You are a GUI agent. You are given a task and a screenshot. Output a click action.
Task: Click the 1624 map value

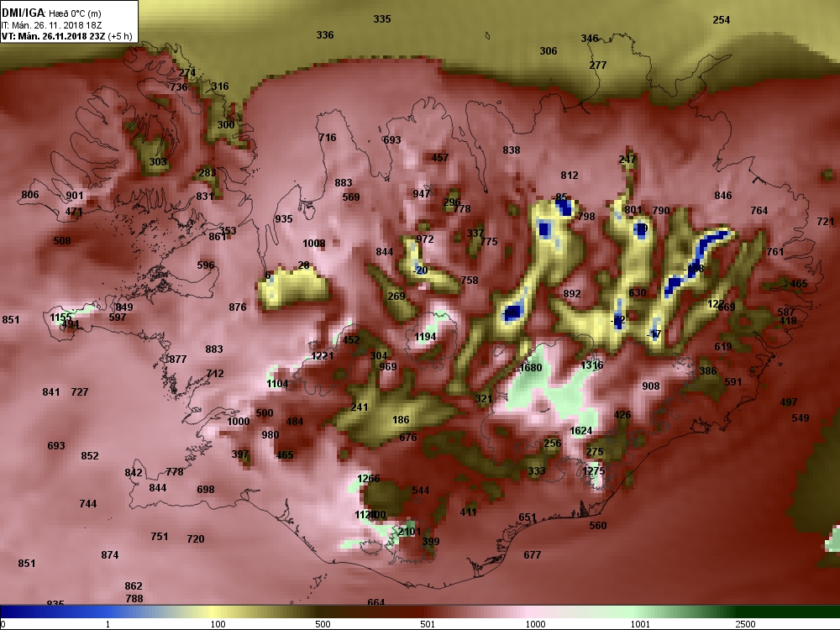pyautogui.click(x=580, y=431)
